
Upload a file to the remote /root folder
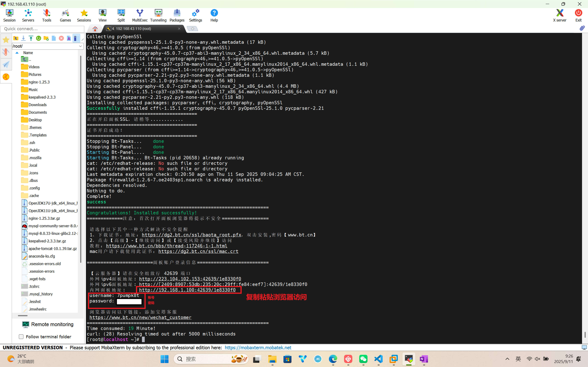coord(31,38)
